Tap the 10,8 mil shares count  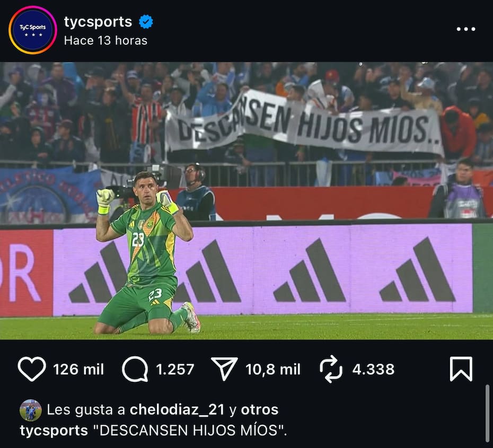(x=273, y=370)
